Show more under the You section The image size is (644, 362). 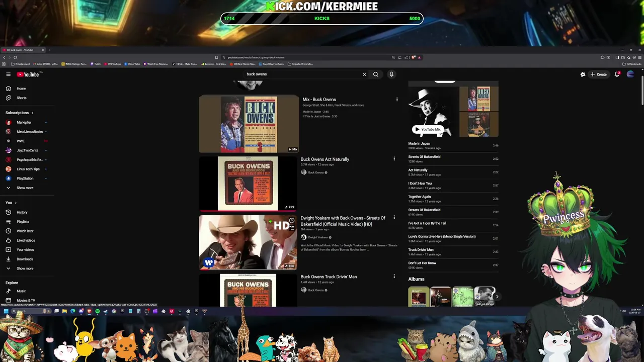coord(27,268)
